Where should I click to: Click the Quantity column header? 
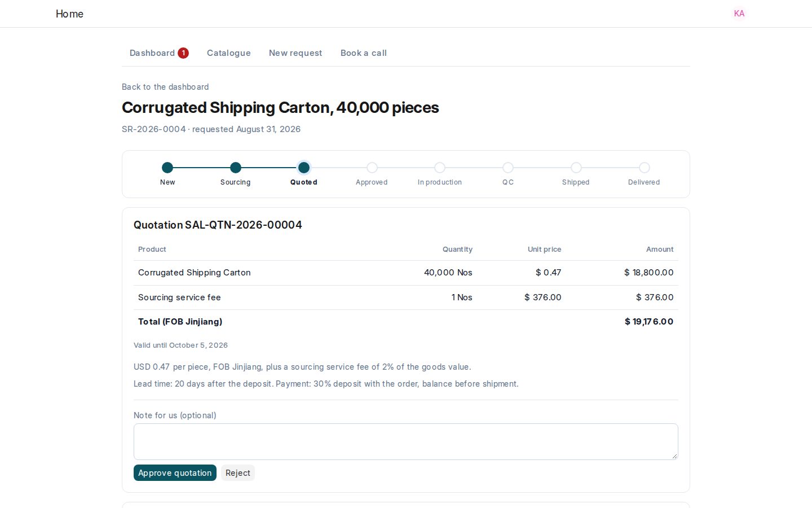coord(457,249)
